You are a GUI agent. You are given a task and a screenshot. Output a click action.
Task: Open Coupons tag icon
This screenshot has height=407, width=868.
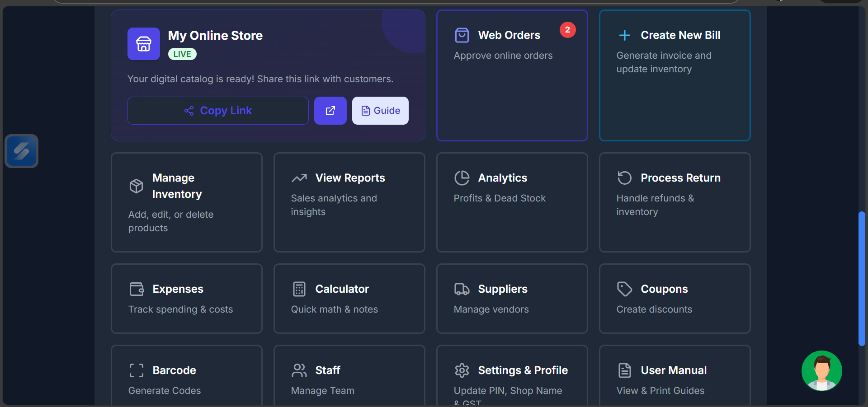(624, 289)
